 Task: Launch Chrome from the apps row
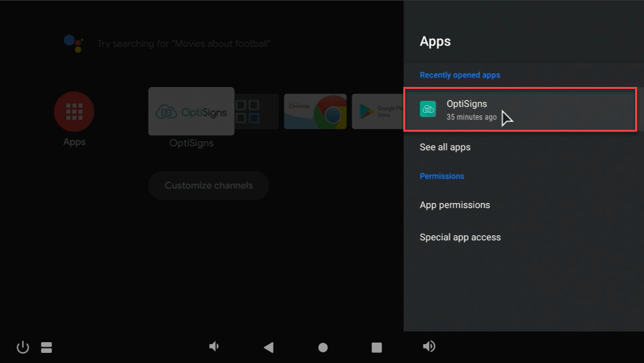click(x=315, y=112)
